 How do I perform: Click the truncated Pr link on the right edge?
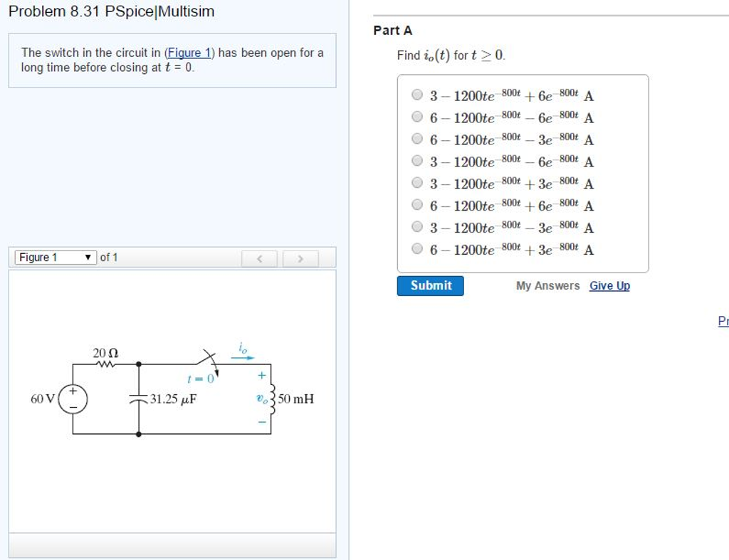click(722, 321)
